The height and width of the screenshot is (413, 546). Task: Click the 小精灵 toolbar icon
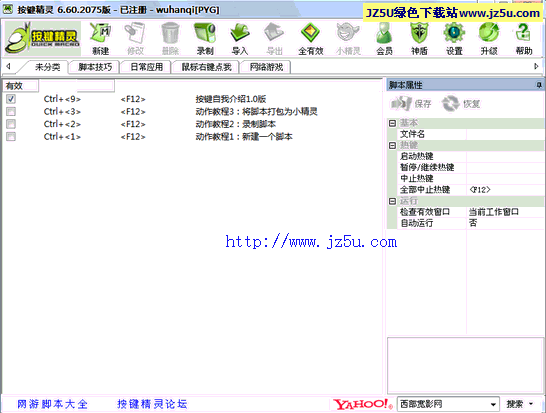348,38
